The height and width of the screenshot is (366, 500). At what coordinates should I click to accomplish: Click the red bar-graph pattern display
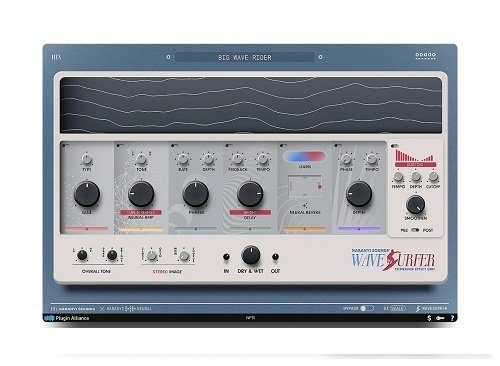(x=415, y=155)
